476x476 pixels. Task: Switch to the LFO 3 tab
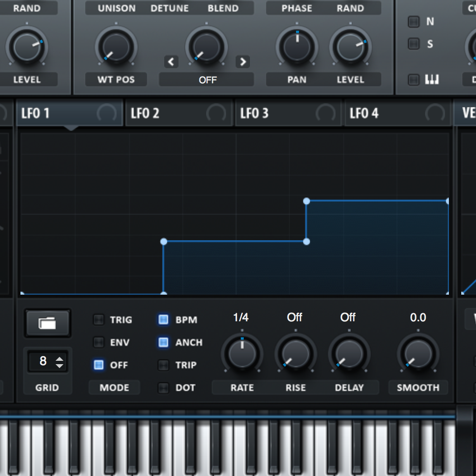coord(288,113)
